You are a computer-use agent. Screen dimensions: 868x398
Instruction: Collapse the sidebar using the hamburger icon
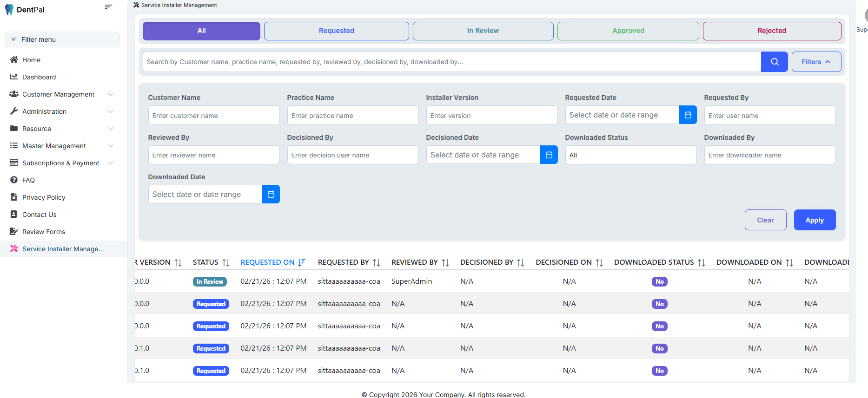pos(108,7)
